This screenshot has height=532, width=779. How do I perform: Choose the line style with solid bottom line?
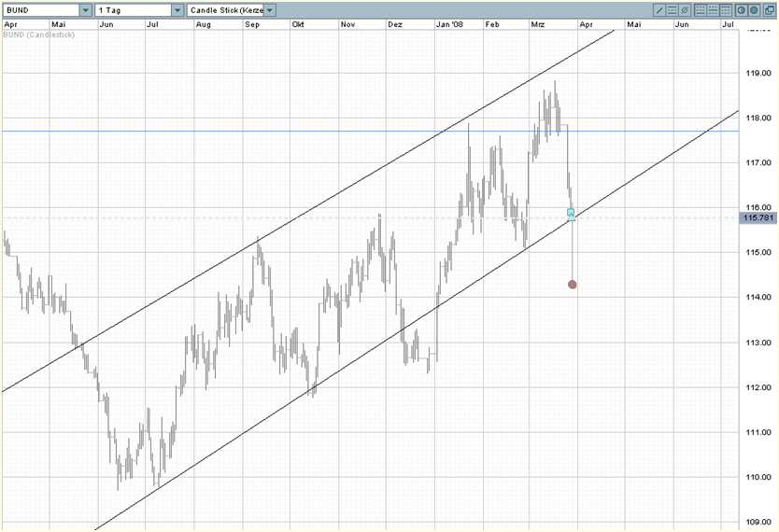pos(700,10)
